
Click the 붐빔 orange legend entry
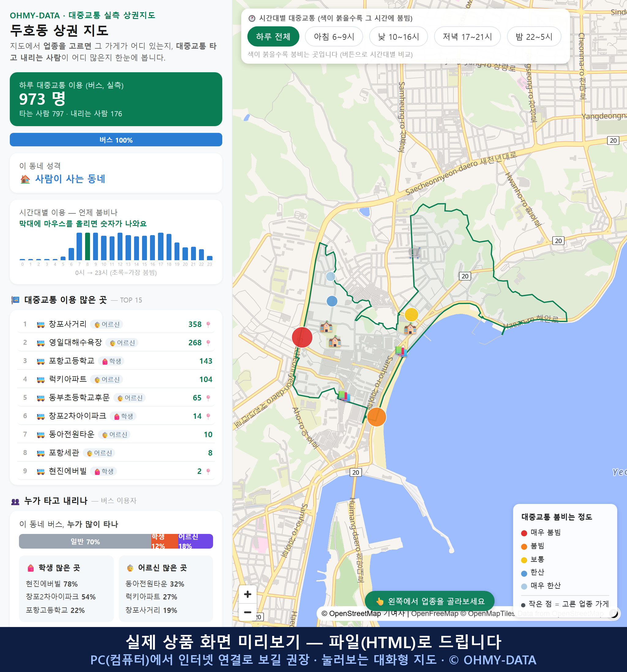click(x=533, y=546)
